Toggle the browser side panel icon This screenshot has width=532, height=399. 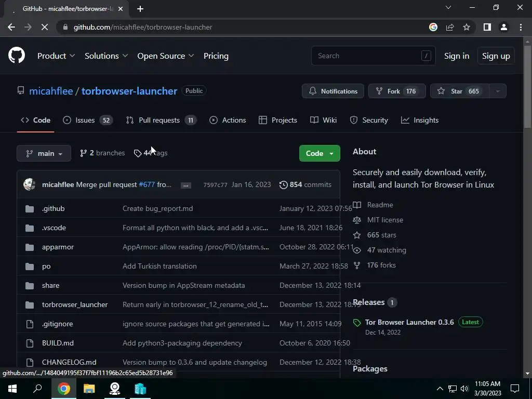point(487,27)
